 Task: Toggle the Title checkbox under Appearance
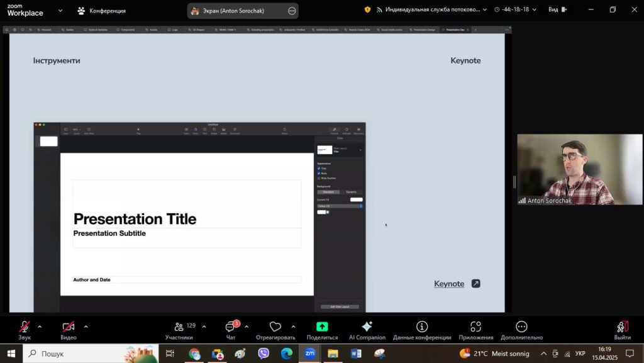(x=319, y=169)
